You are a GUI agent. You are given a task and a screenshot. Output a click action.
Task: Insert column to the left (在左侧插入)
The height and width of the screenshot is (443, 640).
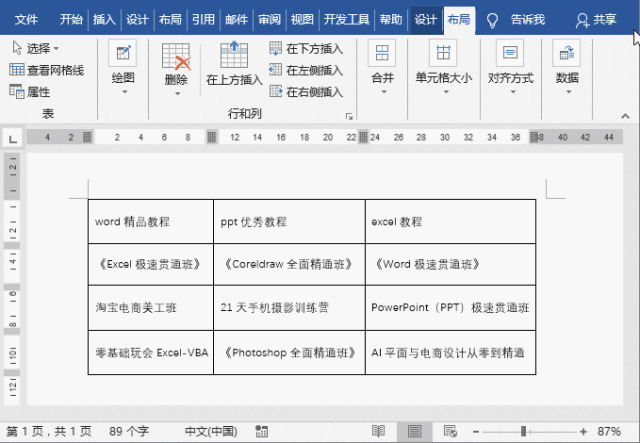tap(306, 70)
